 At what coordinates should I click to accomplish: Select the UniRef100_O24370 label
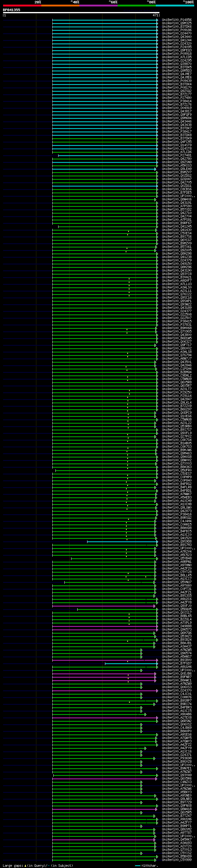tap(177, 690)
